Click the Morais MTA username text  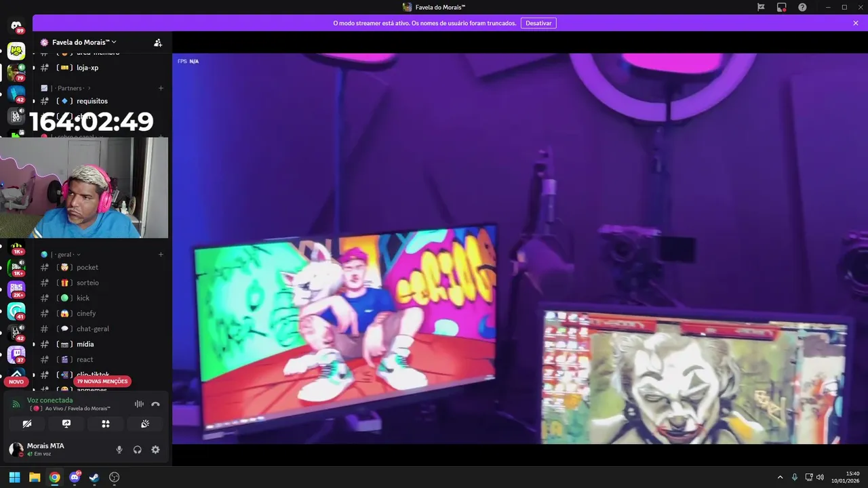click(45, 446)
